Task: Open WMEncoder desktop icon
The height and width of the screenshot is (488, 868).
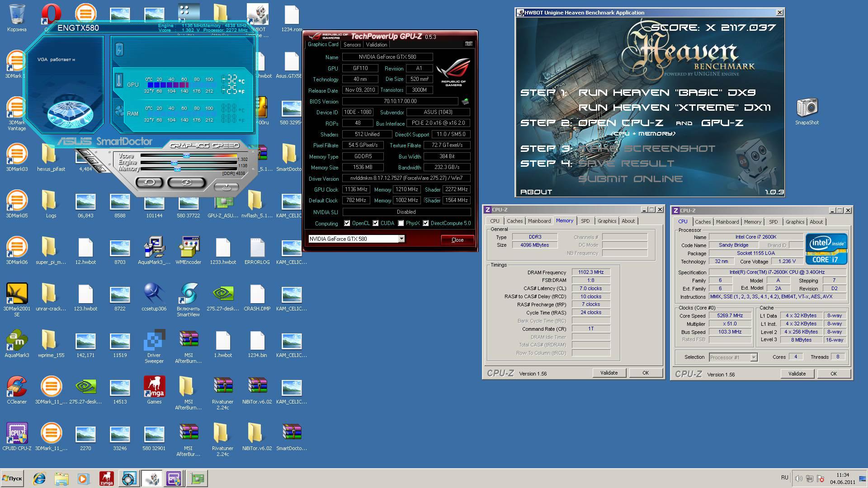Action: pos(189,251)
